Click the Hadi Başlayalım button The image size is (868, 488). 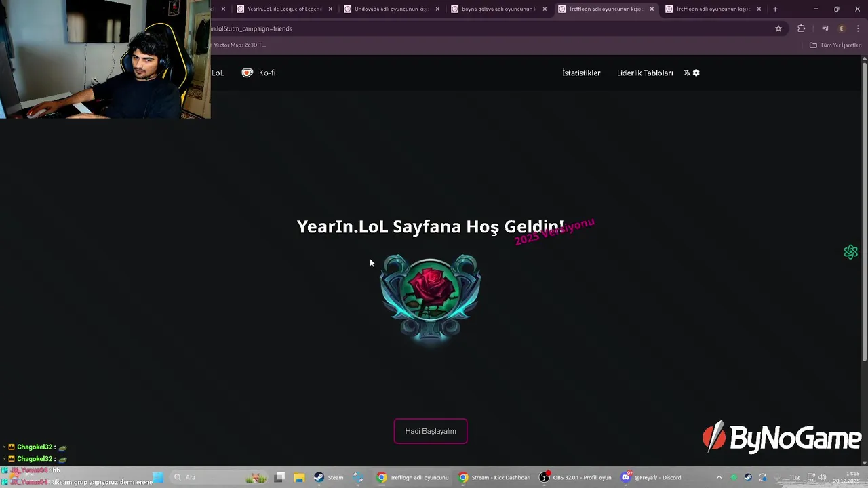[430, 431]
